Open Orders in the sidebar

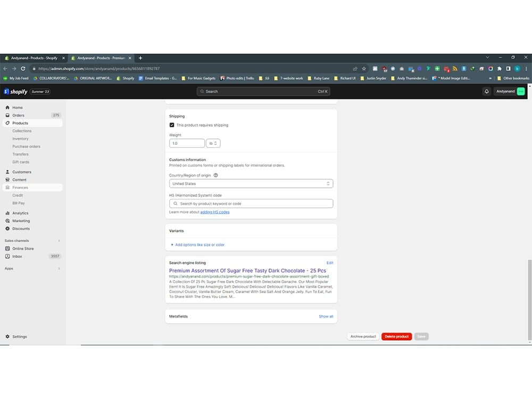pos(18,115)
